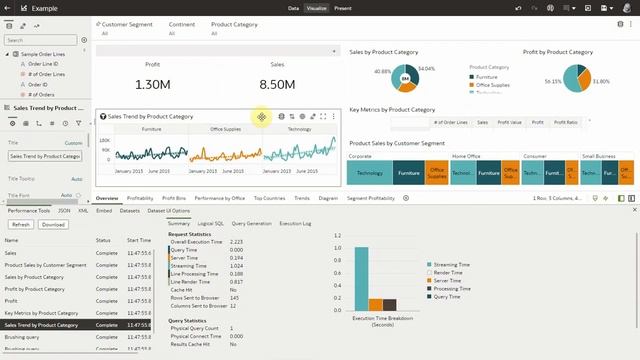This screenshot has width=640, height=360.
Task: Click the globe-like icon in Sales Trend toolbar
Action: pyautogui.click(x=302, y=116)
